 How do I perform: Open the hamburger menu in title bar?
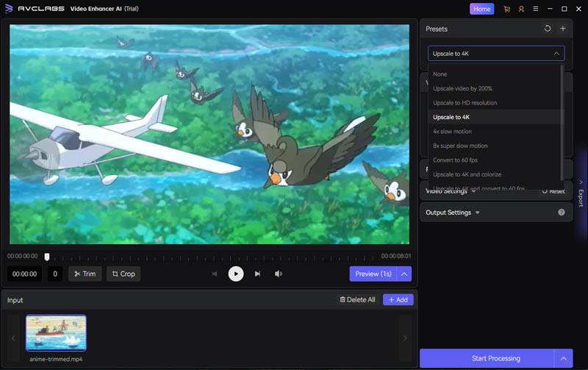click(x=535, y=9)
